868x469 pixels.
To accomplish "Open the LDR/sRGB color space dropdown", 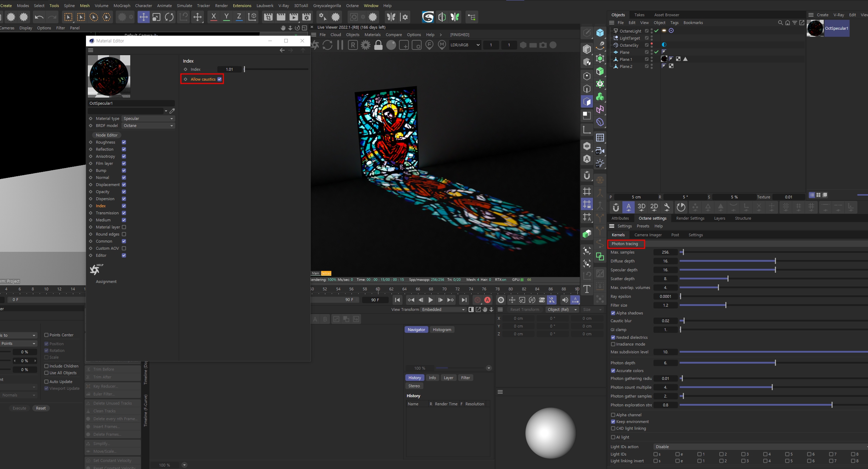I will [x=465, y=45].
